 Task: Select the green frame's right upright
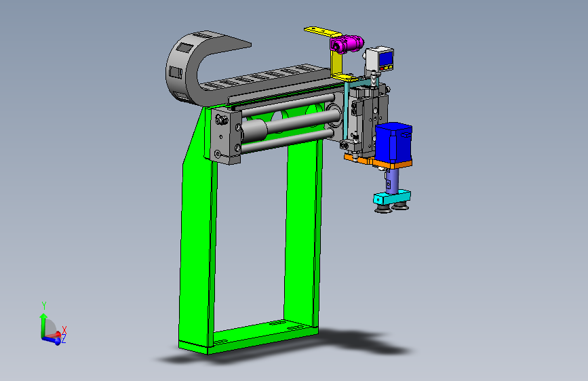[302, 233]
